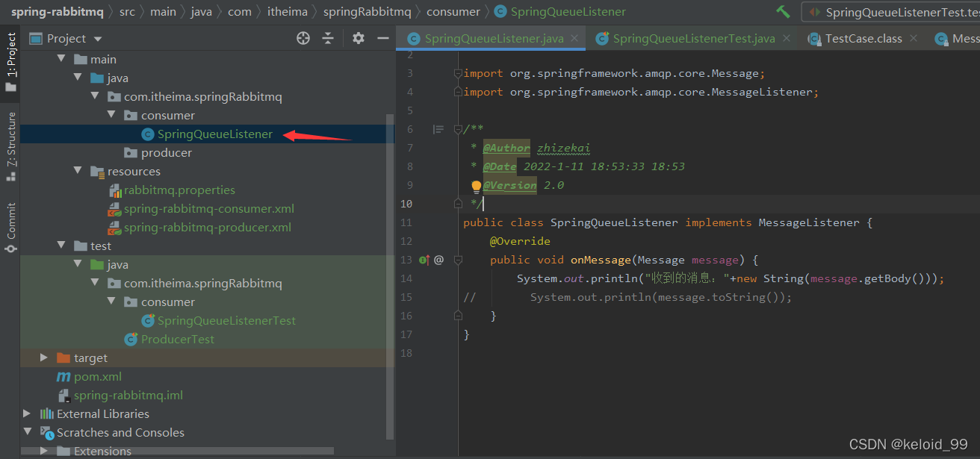This screenshot has width=980, height=459.
Task: Click the intention lightbulb icon in editor
Action: 476,186
